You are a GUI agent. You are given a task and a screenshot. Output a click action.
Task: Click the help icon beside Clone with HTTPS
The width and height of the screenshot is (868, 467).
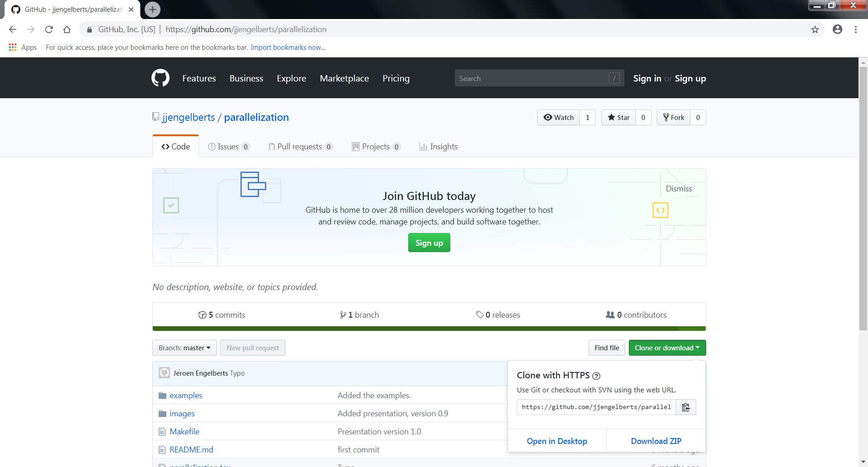click(597, 376)
